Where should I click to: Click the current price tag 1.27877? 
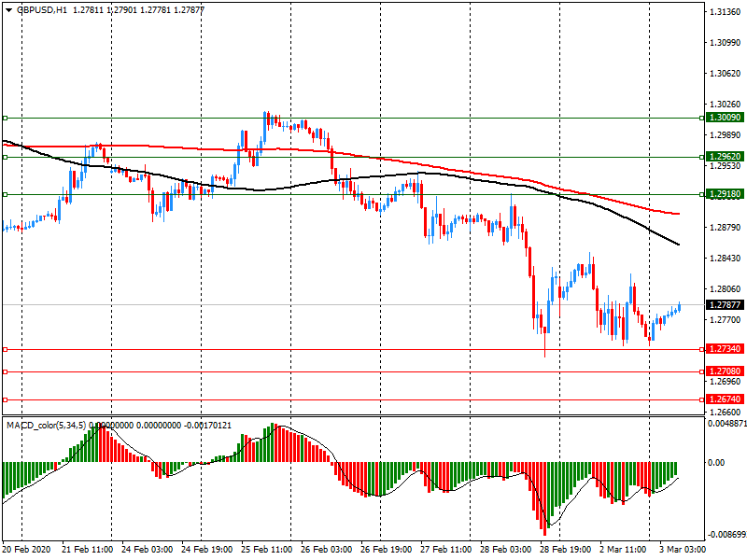(x=725, y=305)
